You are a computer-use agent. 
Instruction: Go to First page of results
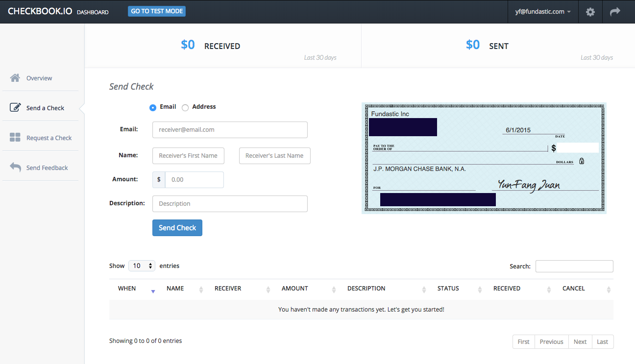tap(524, 341)
